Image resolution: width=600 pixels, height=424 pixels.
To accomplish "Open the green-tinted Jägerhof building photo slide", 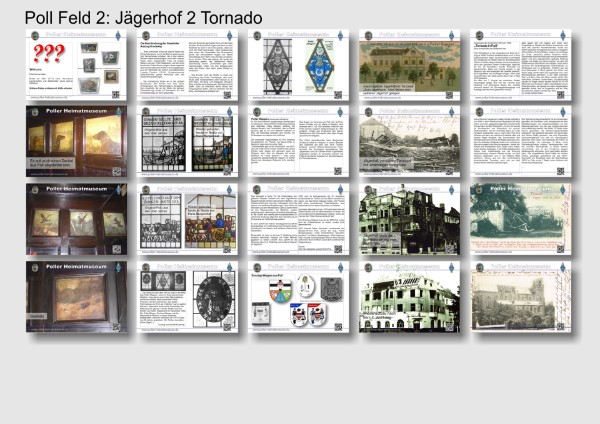I will coord(410,296).
